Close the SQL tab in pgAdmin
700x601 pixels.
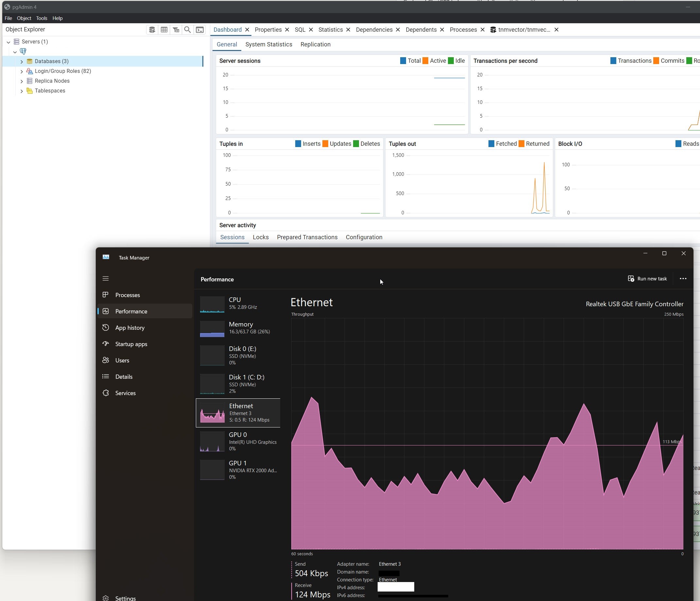click(x=311, y=30)
